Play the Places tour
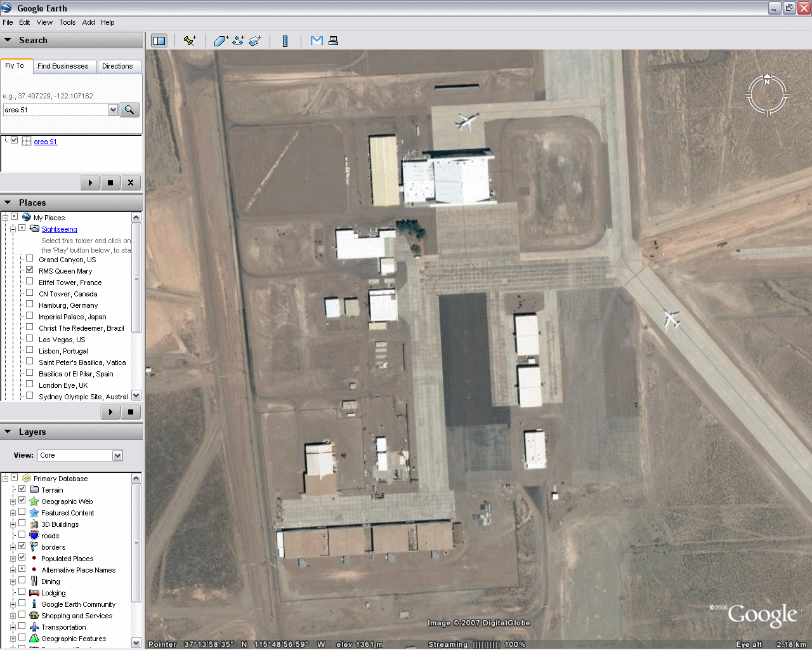The height and width of the screenshot is (650, 812). 110,412
